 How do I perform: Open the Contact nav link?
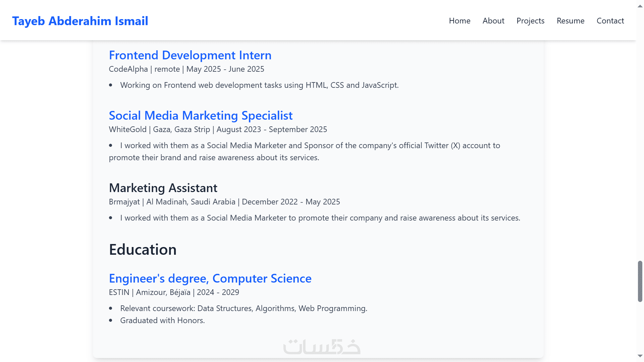tap(610, 21)
